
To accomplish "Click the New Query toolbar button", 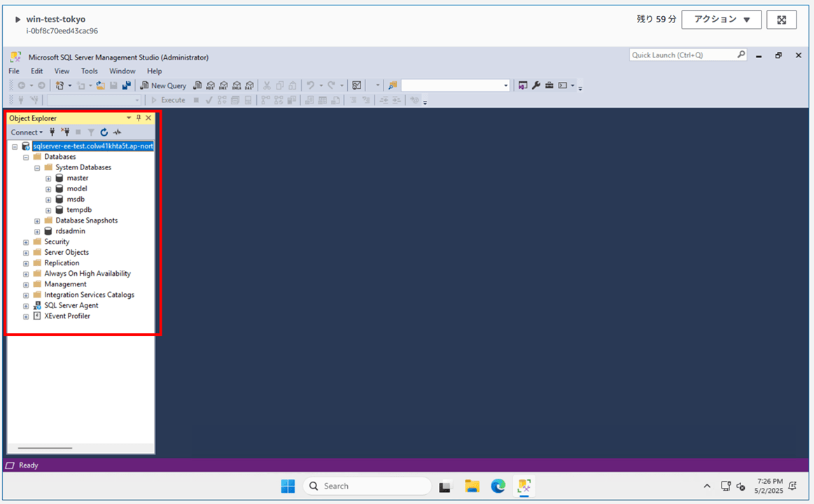I will tap(163, 85).
